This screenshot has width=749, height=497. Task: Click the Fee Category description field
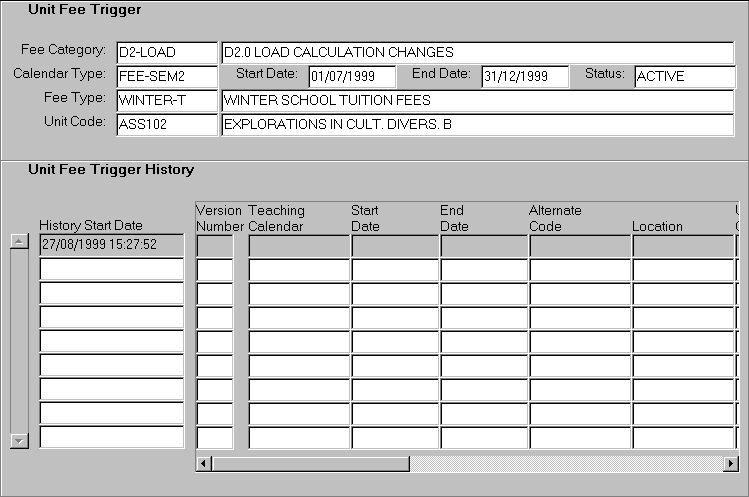(x=477, y=52)
